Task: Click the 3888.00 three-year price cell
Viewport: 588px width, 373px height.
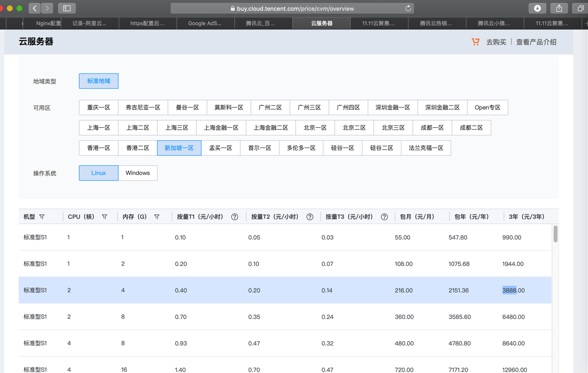Action: 513,290
